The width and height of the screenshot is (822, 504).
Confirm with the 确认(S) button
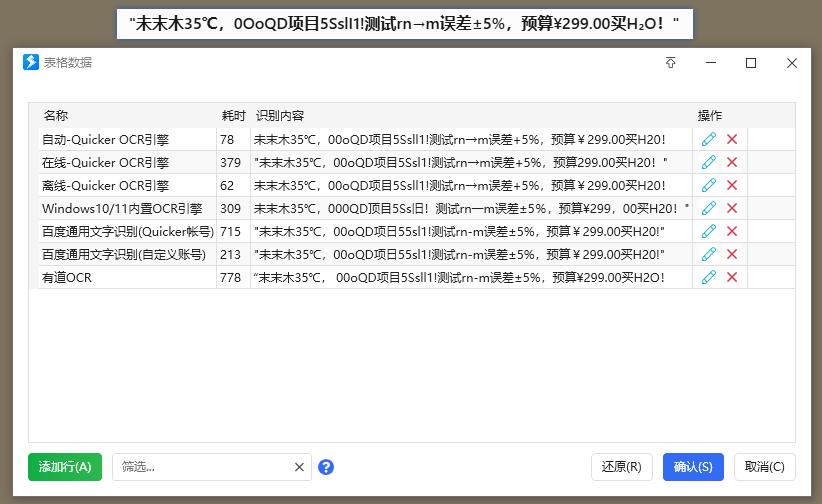(x=693, y=467)
